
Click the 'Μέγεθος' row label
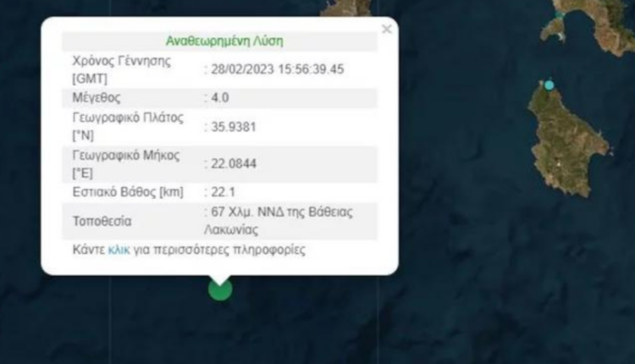pos(97,98)
